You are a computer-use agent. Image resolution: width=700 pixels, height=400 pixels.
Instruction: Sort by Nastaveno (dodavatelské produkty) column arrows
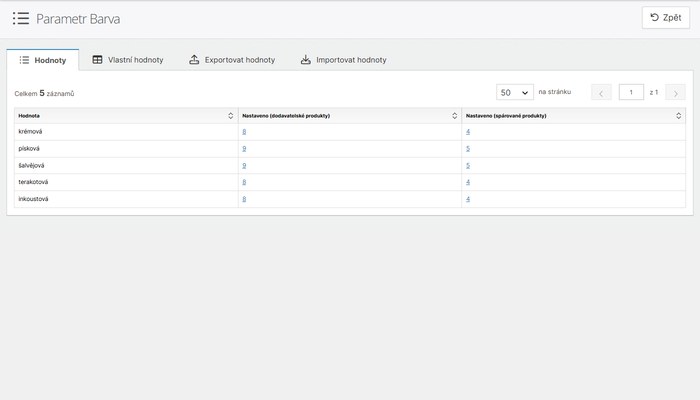tap(454, 116)
